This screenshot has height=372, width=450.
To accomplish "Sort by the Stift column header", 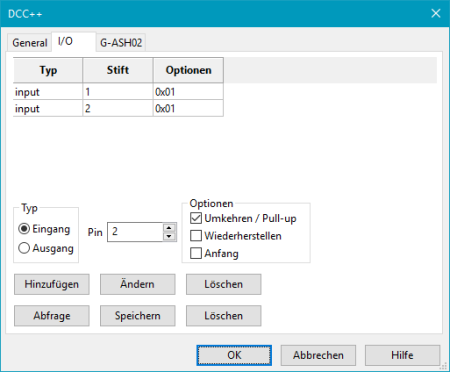I will [x=118, y=70].
